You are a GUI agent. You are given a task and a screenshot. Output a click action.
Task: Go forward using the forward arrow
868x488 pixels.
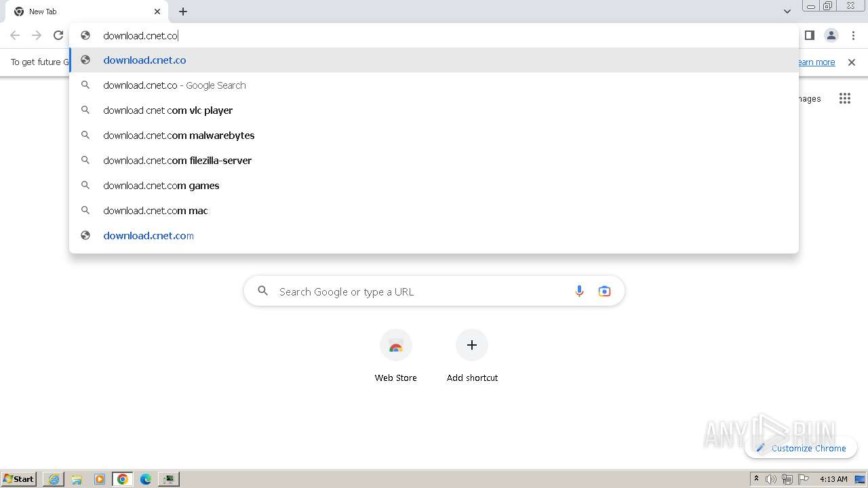coord(37,35)
